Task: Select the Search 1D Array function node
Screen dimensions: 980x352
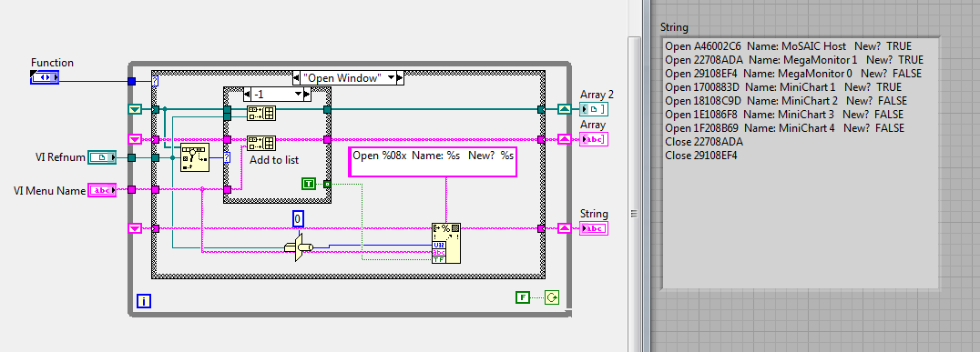Action: [193, 157]
